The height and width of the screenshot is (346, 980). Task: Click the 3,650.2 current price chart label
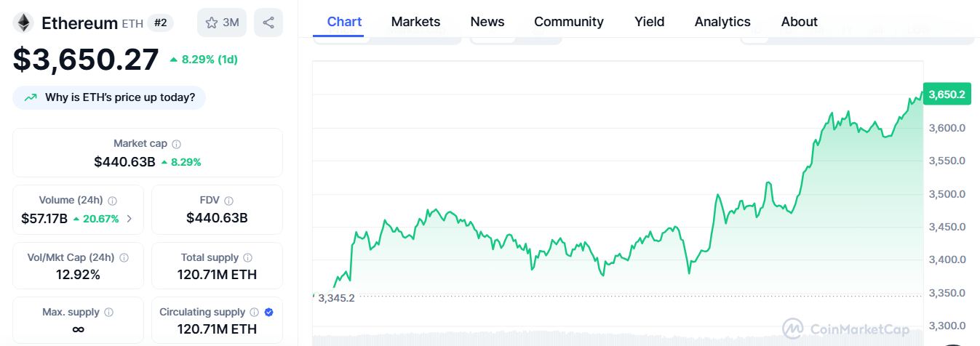coord(947,94)
